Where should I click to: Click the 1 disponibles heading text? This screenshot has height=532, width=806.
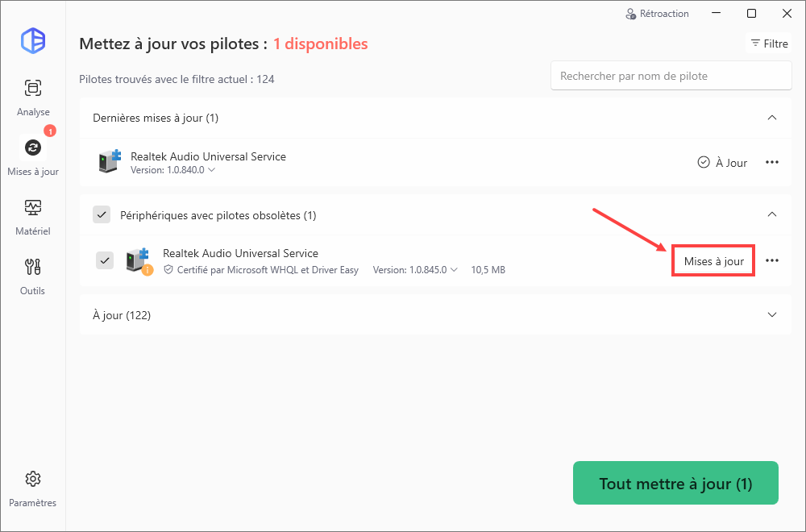(320, 44)
